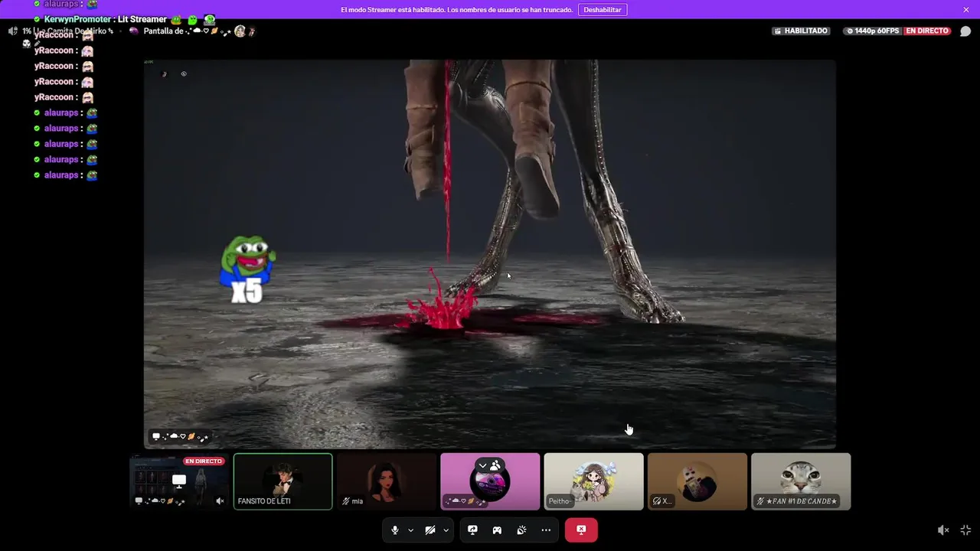Click the exit fullscreen icon at the bottom right
This screenshot has height=551, width=980.
965,530
